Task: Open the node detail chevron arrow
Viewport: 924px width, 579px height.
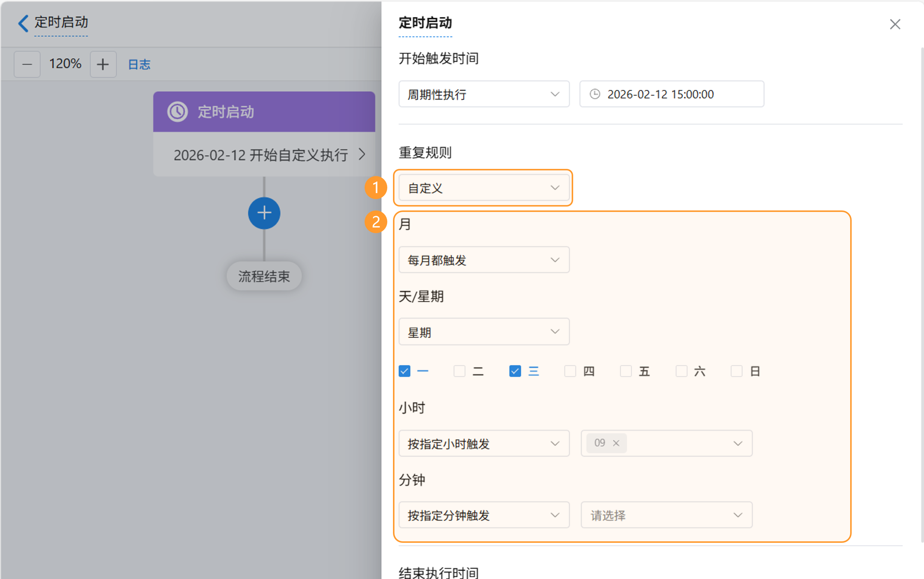Action: tap(362, 154)
